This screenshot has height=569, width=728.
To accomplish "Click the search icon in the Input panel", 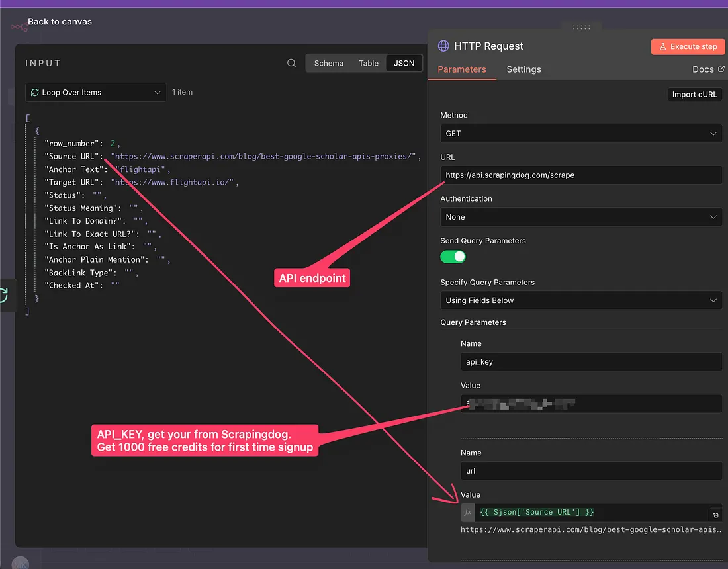I will (x=291, y=64).
